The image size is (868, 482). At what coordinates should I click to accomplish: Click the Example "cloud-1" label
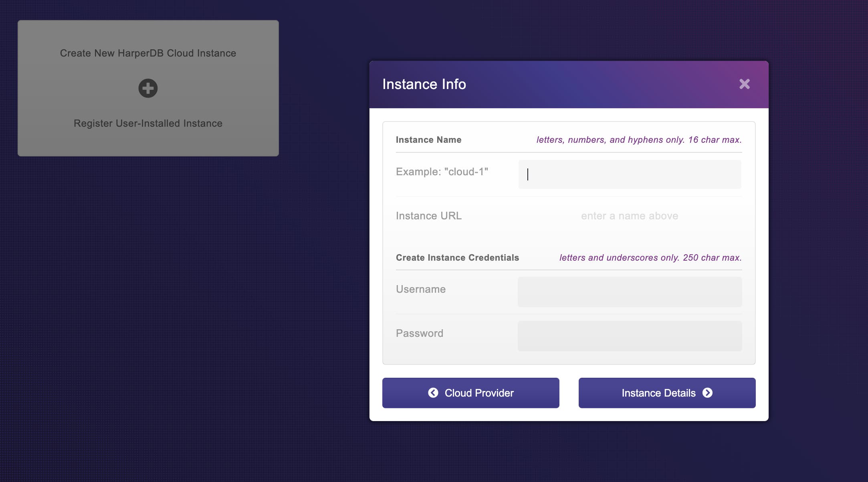pyautogui.click(x=442, y=172)
